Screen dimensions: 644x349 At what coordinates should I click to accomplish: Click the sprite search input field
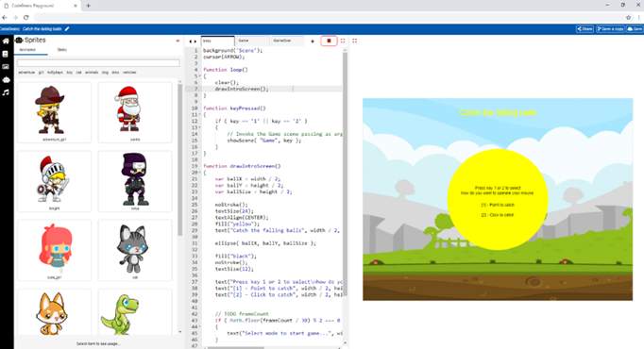pos(98,63)
